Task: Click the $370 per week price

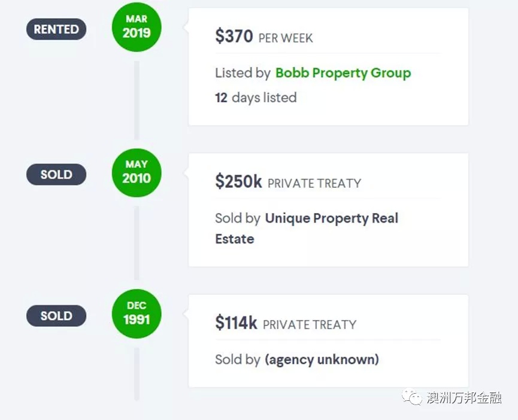Action: 264,36
